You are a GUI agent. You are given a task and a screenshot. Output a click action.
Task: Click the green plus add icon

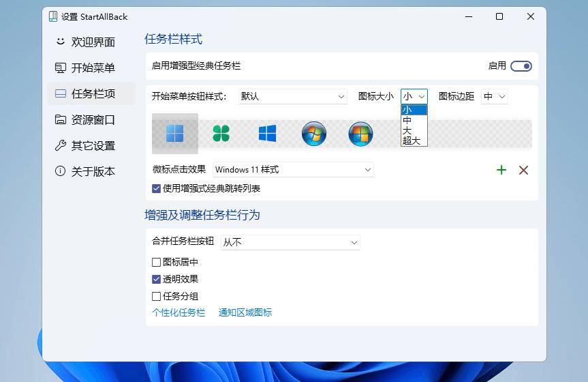(501, 170)
